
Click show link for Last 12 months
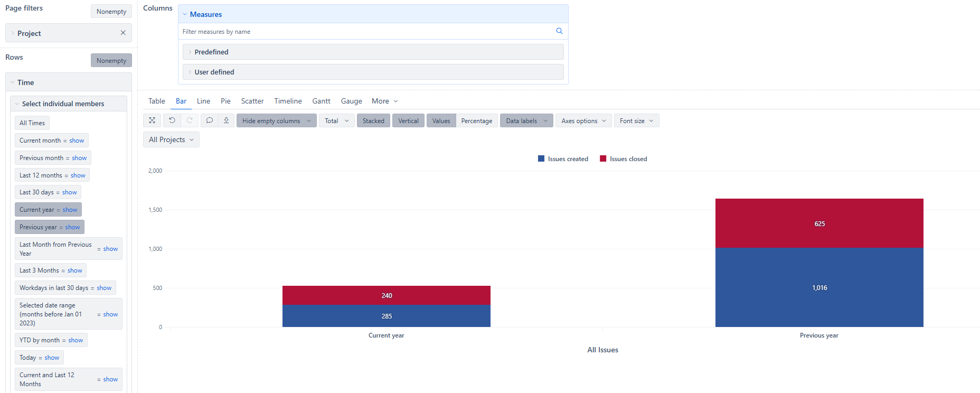click(78, 175)
